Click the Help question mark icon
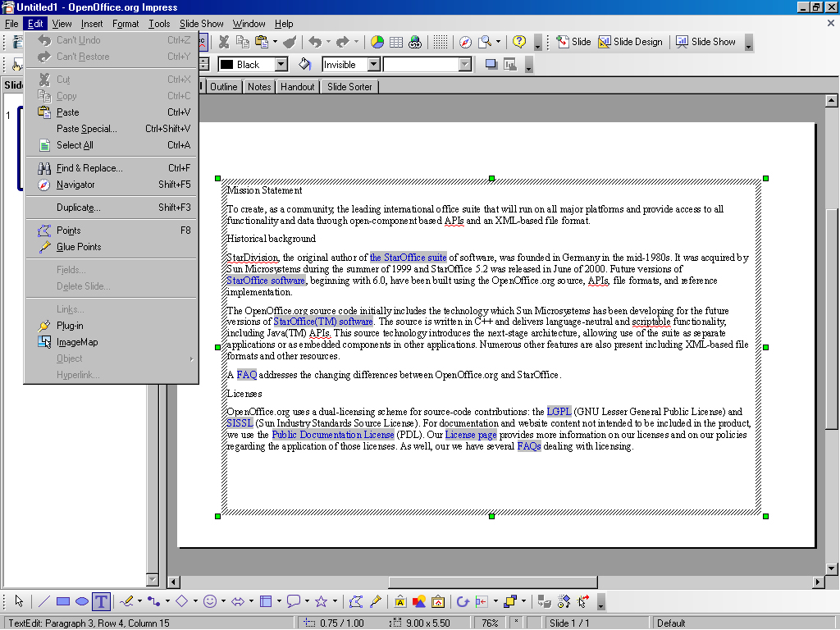The image size is (840, 630). 518,42
